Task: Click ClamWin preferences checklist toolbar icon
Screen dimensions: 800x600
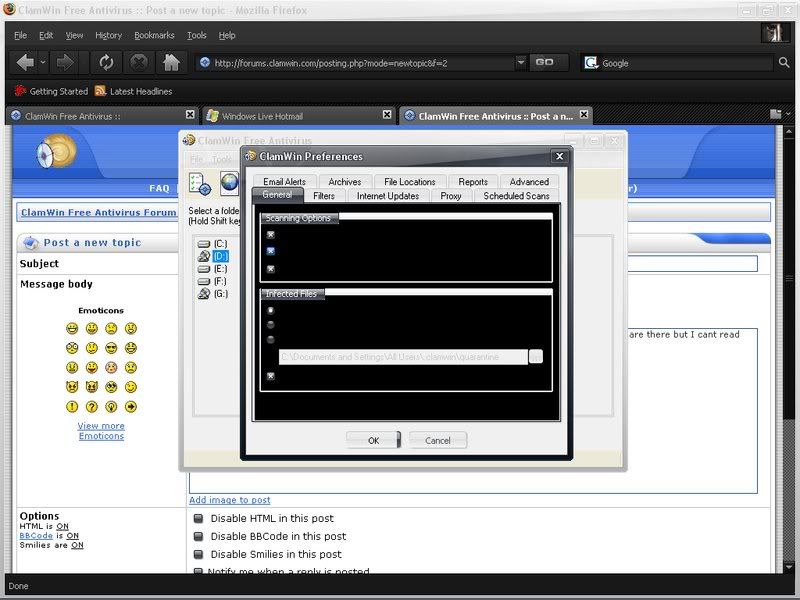Action: click(x=199, y=184)
